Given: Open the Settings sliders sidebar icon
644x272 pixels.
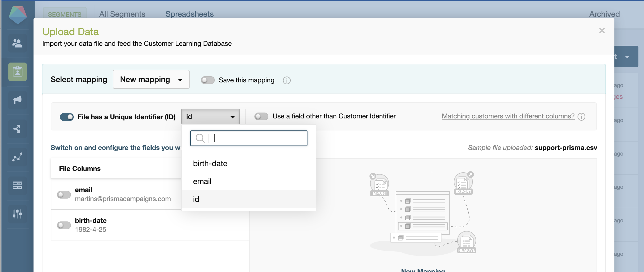Looking at the screenshot, I should point(18,214).
